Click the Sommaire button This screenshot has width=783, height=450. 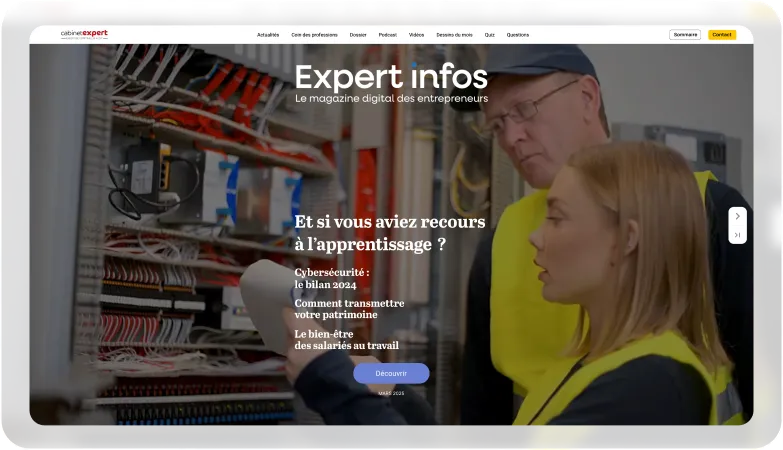click(685, 35)
